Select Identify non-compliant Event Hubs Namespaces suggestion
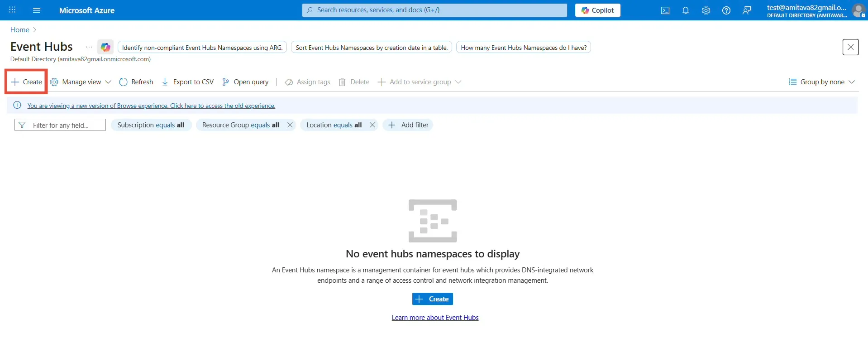This screenshot has width=868, height=358. point(202,48)
